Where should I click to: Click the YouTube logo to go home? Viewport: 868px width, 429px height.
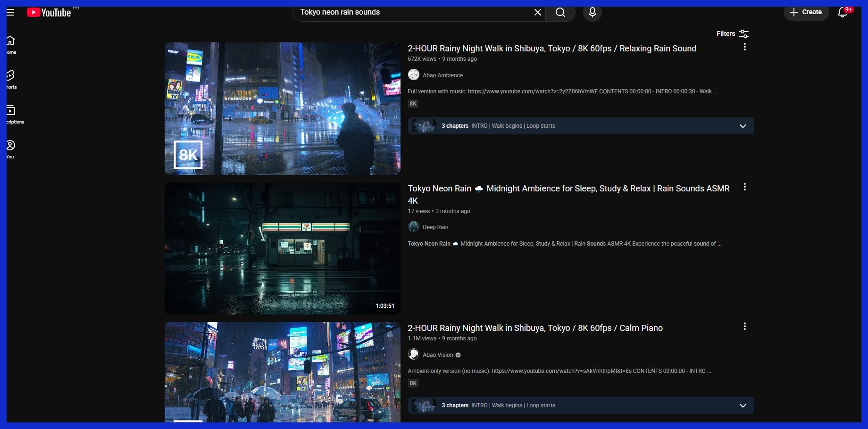pyautogui.click(x=49, y=12)
